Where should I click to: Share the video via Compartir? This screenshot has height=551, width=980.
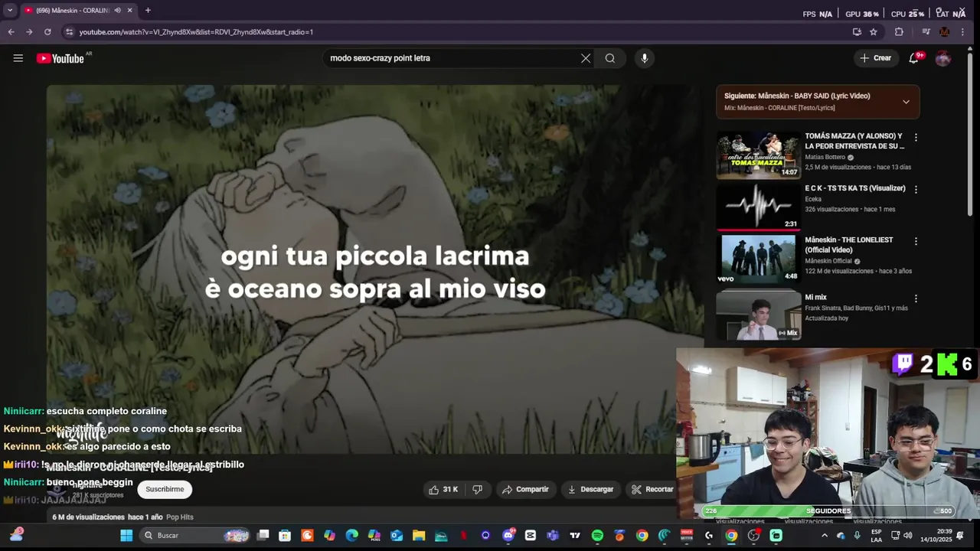tap(525, 489)
